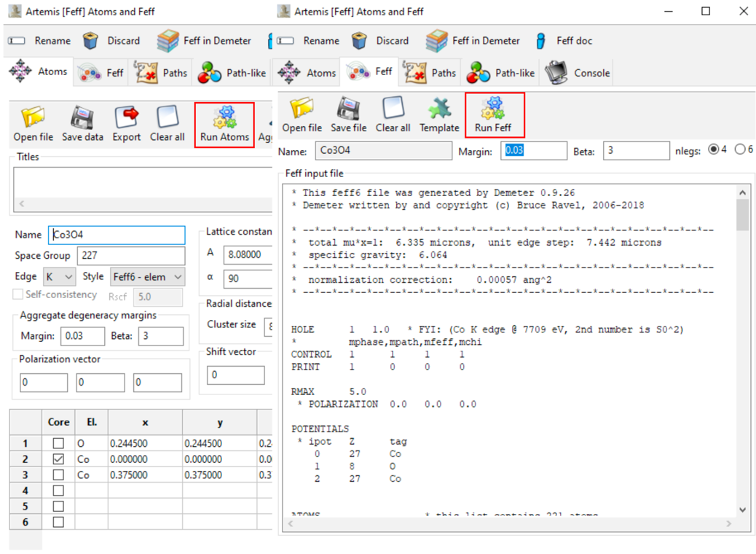Click y cell 0.000000 in row 2
This screenshot has width=756, height=554.
click(x=220, y=459)
